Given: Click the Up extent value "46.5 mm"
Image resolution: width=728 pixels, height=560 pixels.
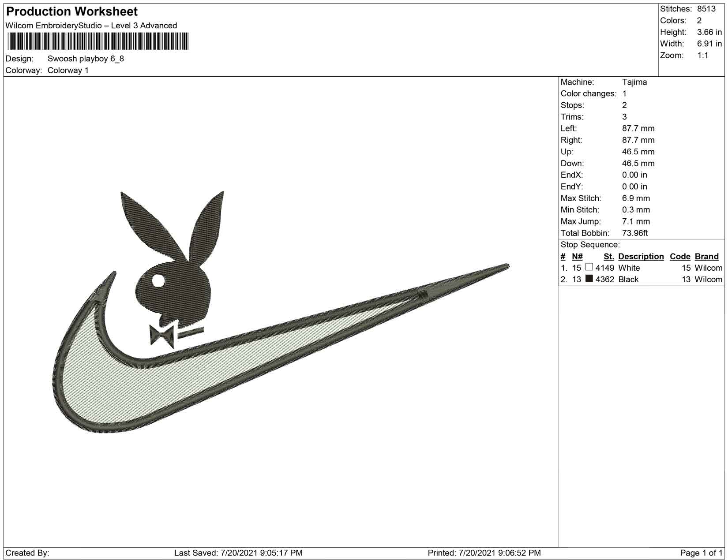Looking at the screenshot, I should pyautogui.click(x=638, y=152).
